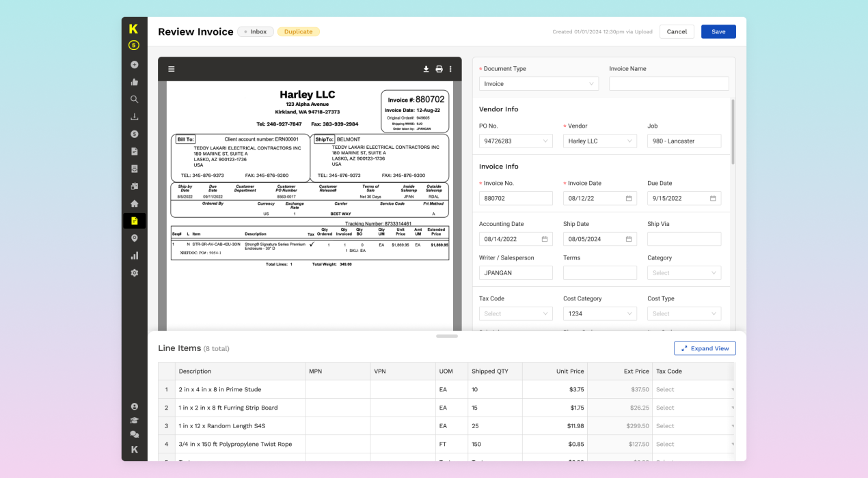The height and width of the screenshot is (478, 868).
Task: Go to the home icon in the sidebar
Action: point(134,203)
